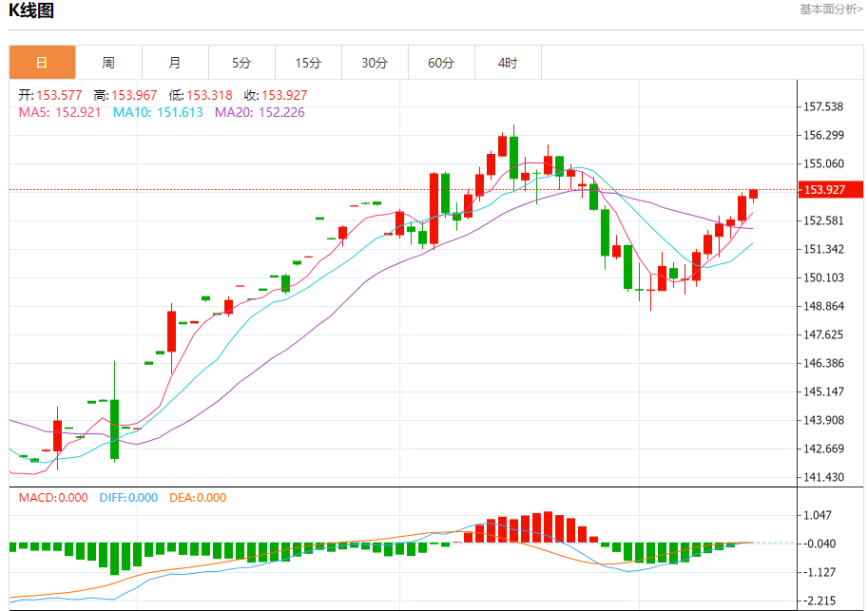Switch to the 月 monthly tab
Image resolution: width=868 pixels, height=611 pixels.
pos(175,63)
